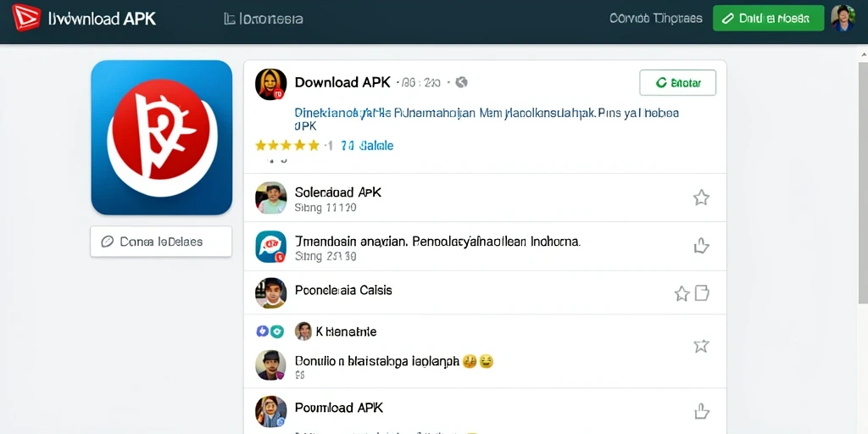868x434 pixels.
Task: Open the hat-wearing avatar in comment row
Action: click(x=270, y=364)
